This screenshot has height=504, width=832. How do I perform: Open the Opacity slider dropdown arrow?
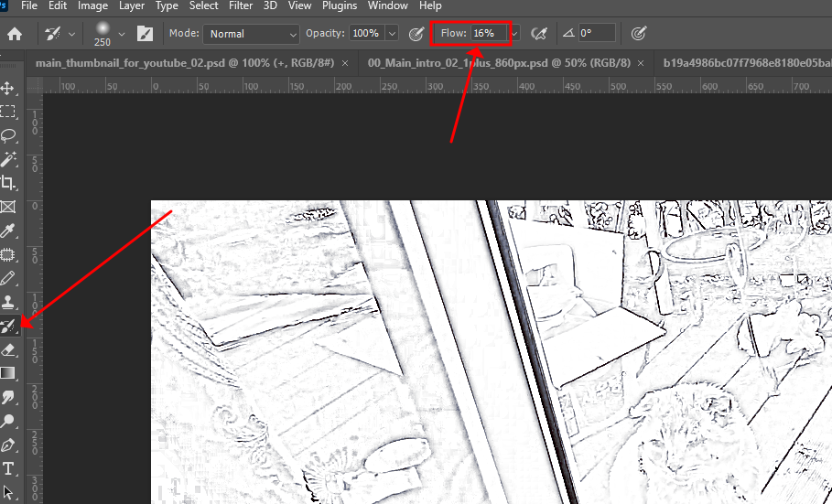392,34
